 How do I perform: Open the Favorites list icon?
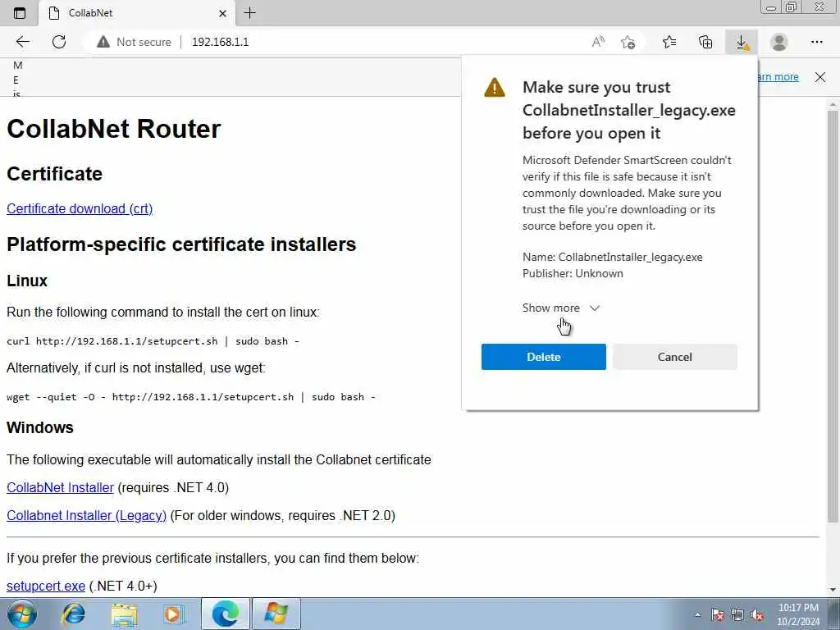tap(669, 42)
